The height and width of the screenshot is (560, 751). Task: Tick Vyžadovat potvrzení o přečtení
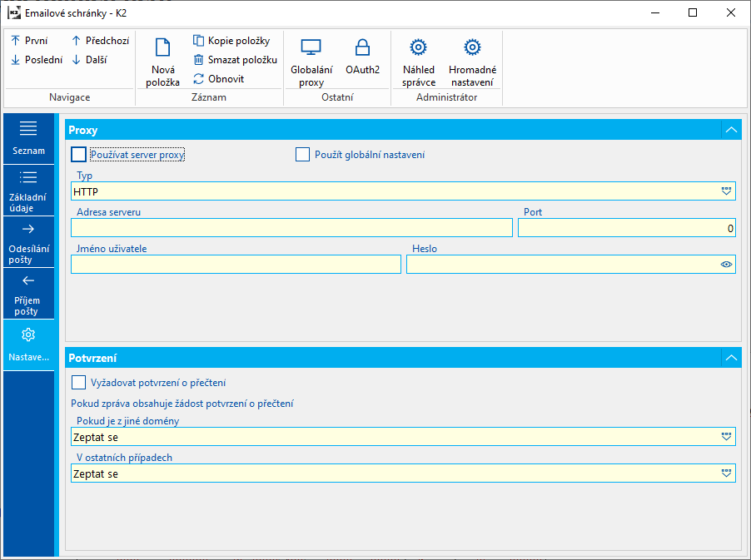click(79, 383)
